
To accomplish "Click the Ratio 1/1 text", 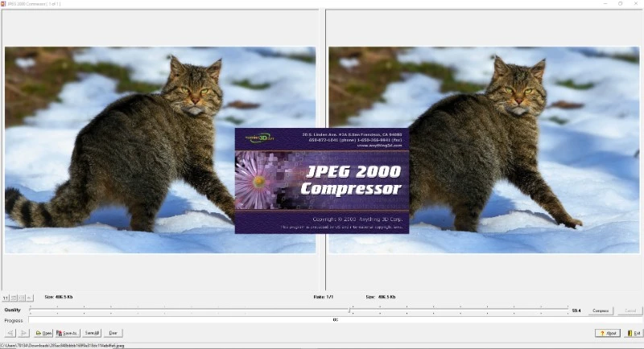I will coord(324,297).
